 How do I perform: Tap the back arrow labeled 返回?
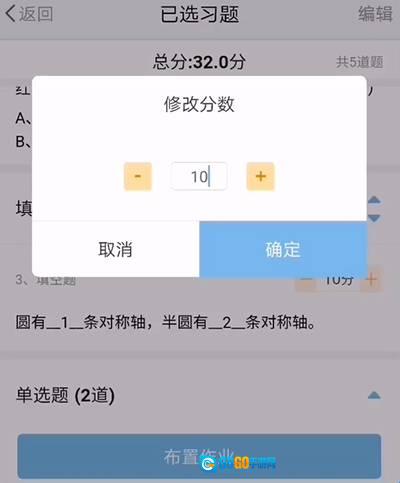[29, 14]
